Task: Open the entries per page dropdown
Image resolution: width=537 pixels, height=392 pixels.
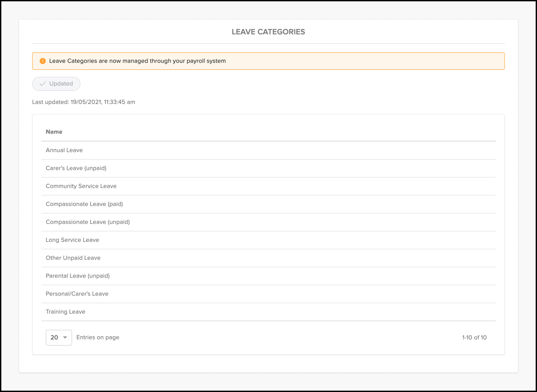Action: pos(59,338)
